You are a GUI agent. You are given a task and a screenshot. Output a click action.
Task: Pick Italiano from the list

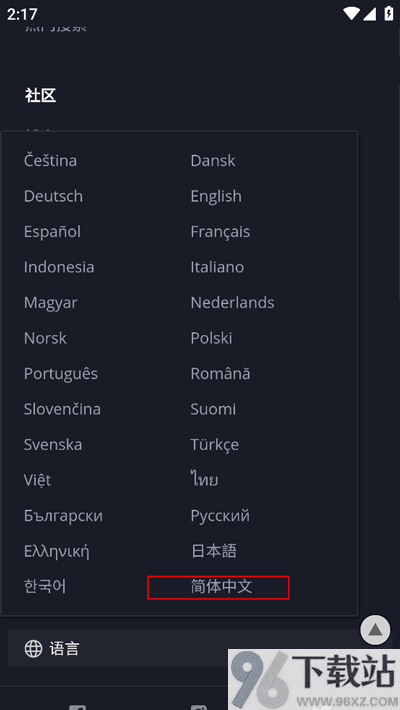[217, 267]
